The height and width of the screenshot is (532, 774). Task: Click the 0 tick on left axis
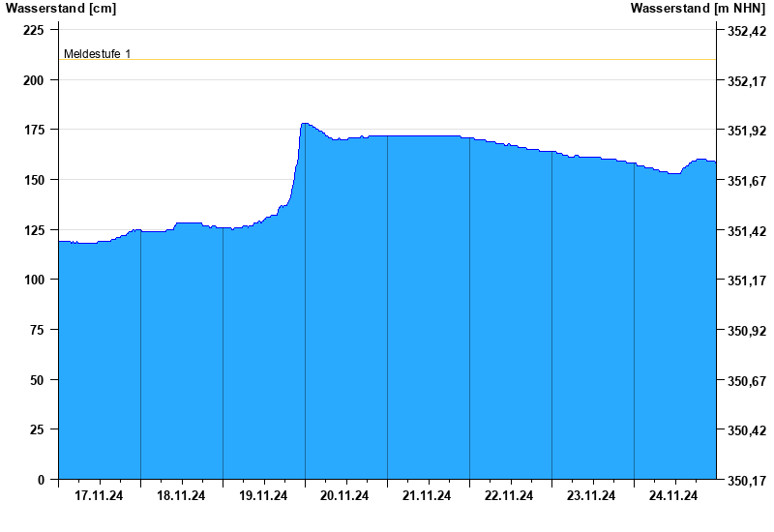[41, 480]
